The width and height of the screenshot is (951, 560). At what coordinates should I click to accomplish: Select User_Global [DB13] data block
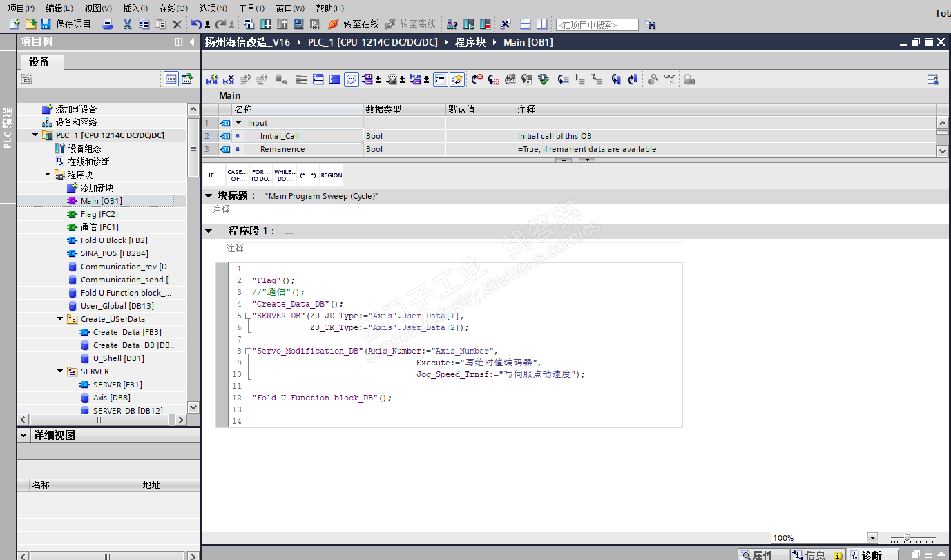117,306
